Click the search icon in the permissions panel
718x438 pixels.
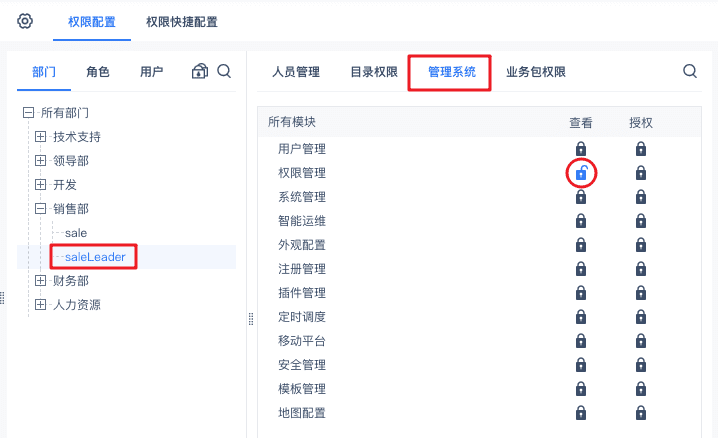point(690,71)
